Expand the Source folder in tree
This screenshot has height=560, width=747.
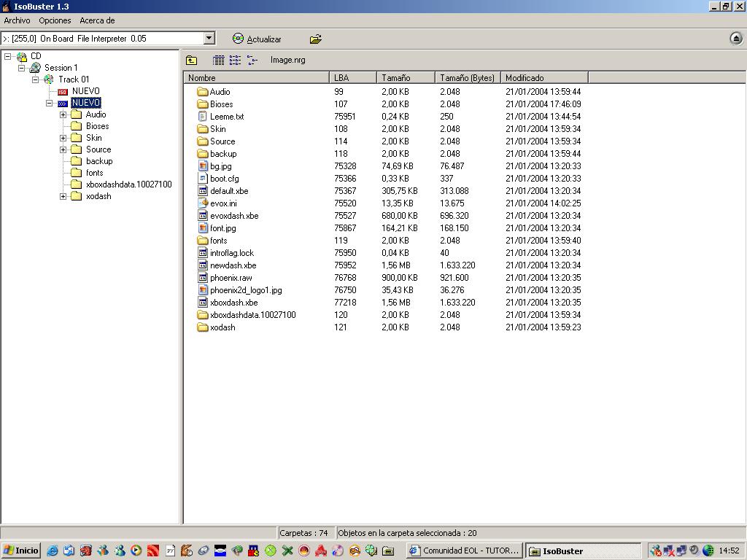(63, 149)
